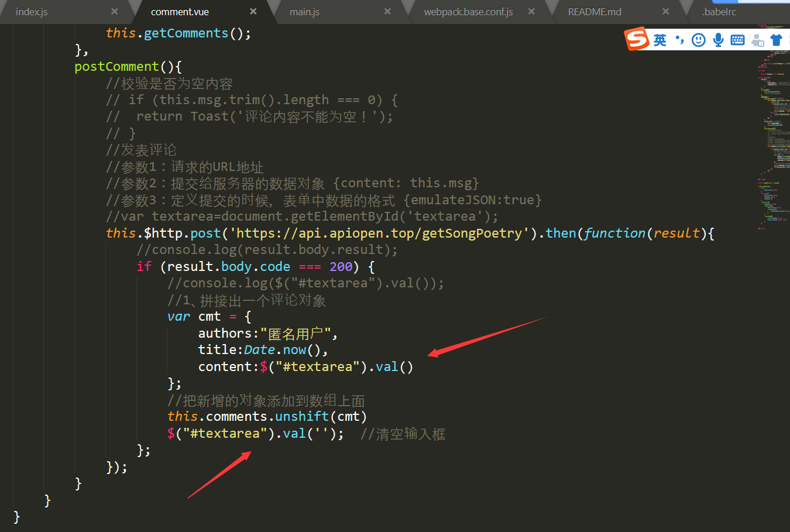Open the main.js tab
Image resolution: width=790 pixels, height=532 pixels.
tap(304, 12)
